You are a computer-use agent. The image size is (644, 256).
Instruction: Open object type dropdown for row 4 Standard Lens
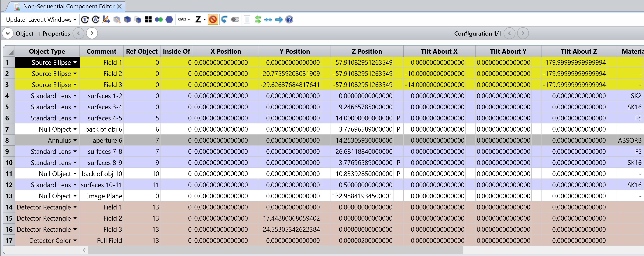click(75, 96)
